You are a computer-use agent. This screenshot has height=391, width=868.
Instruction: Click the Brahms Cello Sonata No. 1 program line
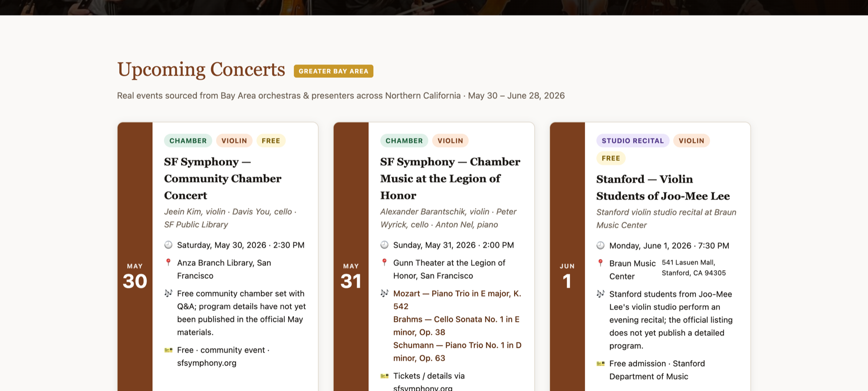(456, 326)
